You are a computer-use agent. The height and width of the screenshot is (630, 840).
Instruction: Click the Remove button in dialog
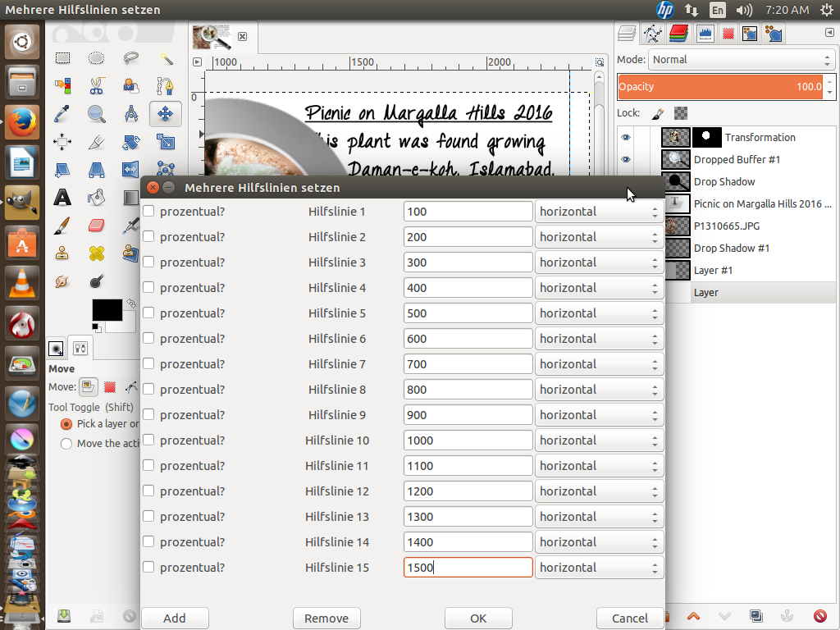[x=326, y=619]
